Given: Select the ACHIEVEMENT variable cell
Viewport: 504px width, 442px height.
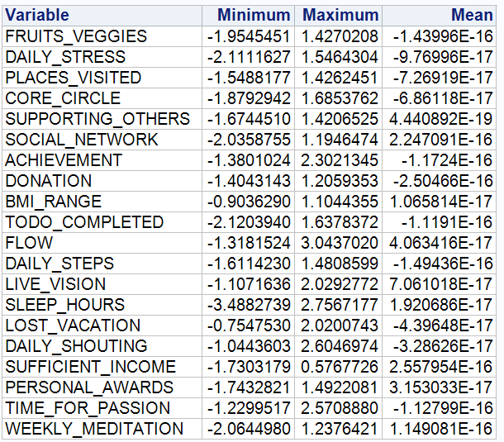Looking at the screenshot, I should pos(102,160).
